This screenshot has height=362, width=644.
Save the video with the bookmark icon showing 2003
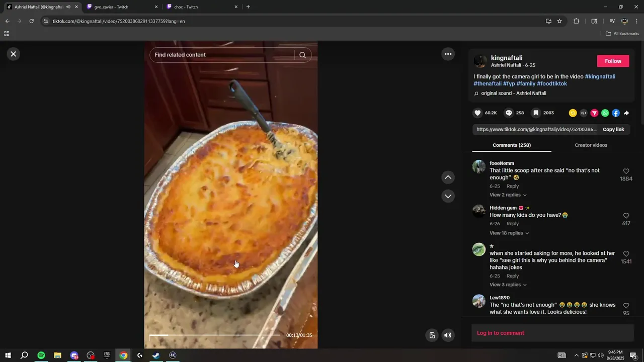tap(536, 113)
